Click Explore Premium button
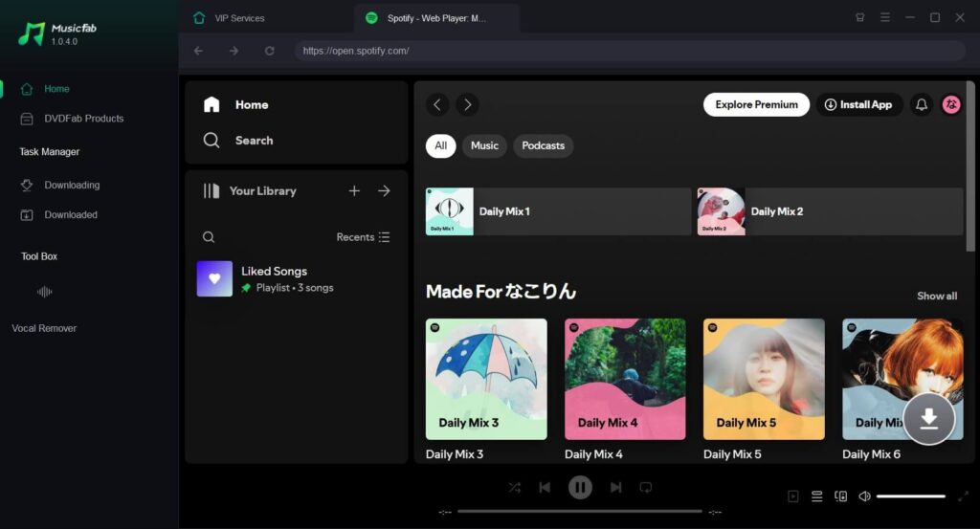 [756, 104]
